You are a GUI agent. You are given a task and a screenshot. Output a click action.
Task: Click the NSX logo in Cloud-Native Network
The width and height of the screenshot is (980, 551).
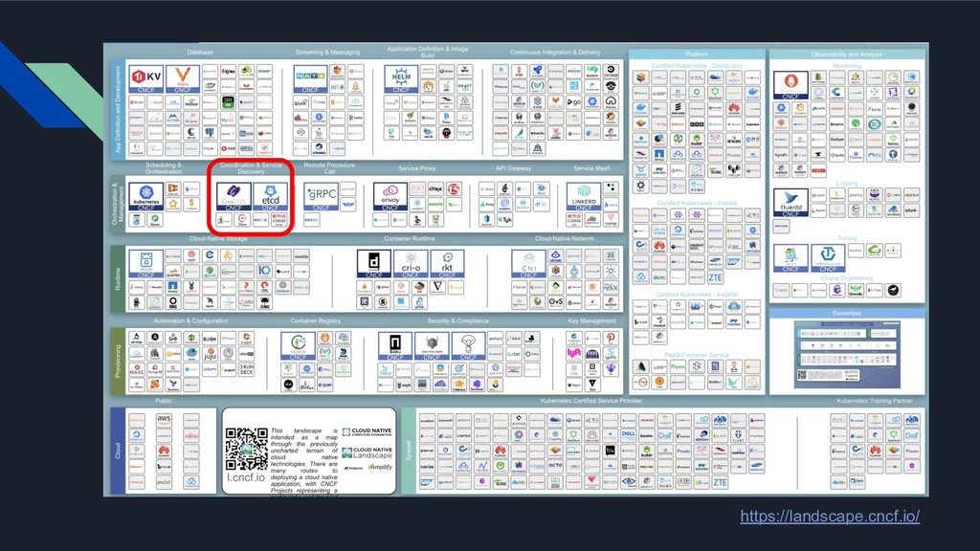coord(611,287)
